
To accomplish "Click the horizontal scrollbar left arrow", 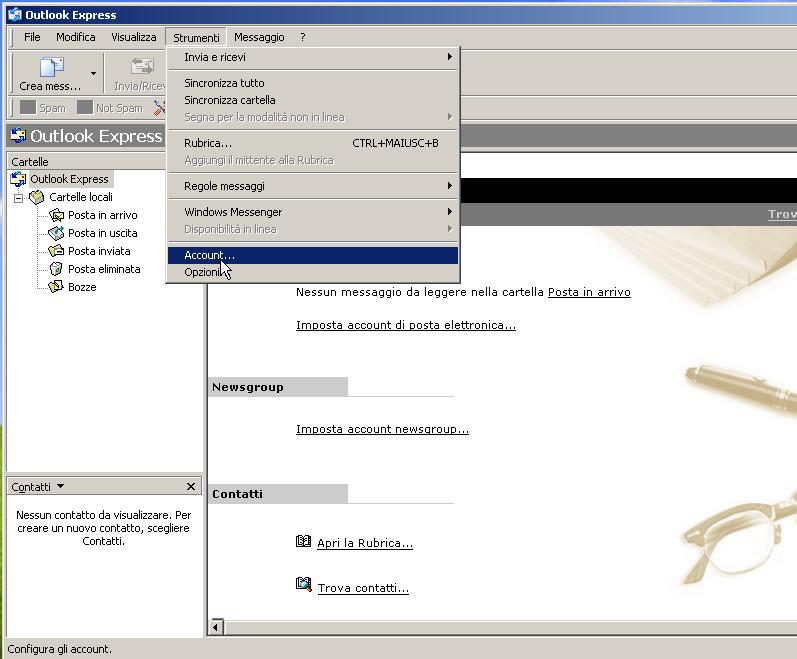I will [217, 627].
